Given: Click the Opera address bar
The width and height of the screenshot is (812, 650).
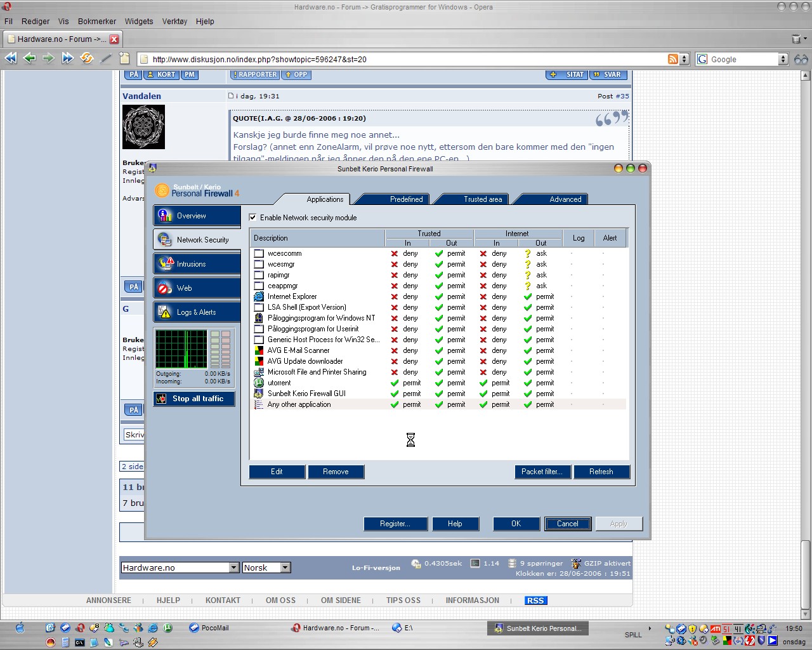Looking at the screenshot, I should 406,59.
